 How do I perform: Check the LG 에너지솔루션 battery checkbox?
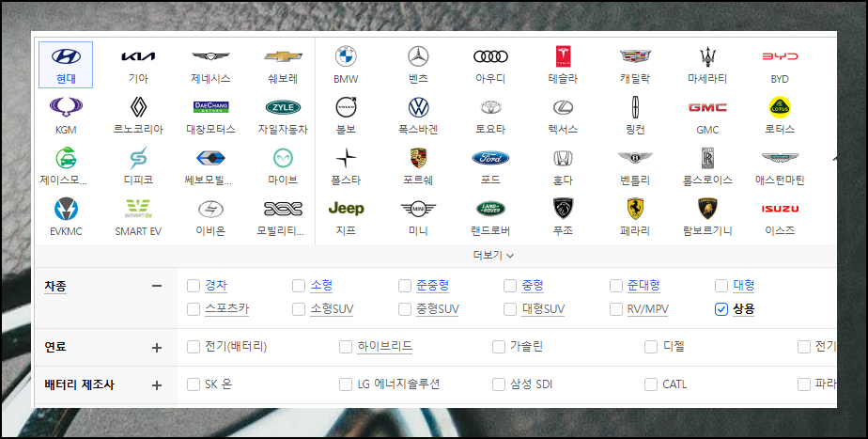point(346,384)
